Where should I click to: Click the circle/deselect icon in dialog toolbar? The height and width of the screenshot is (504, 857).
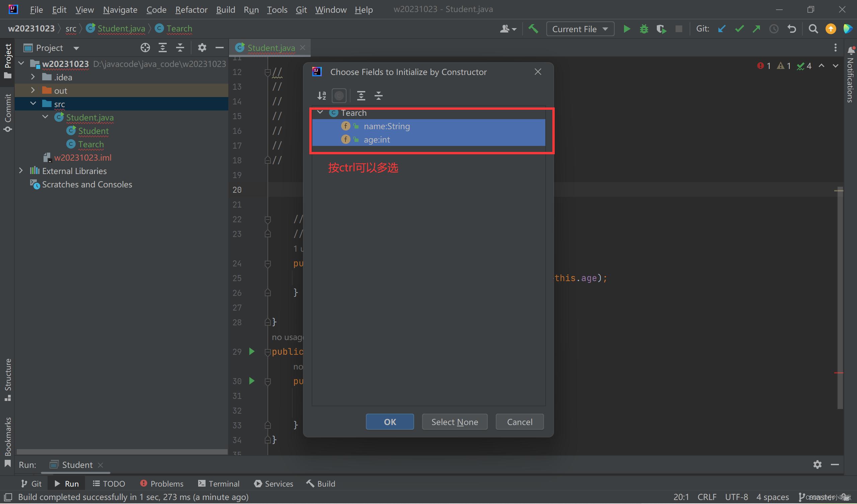tap(339, 95)
